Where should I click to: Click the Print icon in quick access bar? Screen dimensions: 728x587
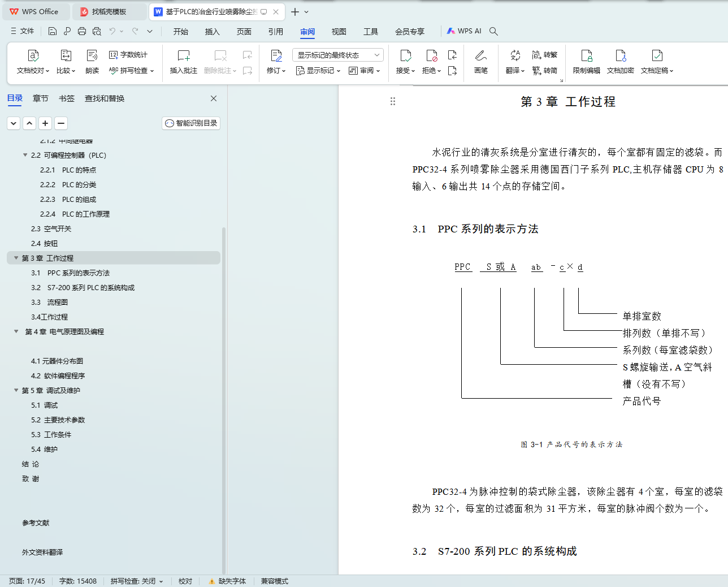click(82, 31)
